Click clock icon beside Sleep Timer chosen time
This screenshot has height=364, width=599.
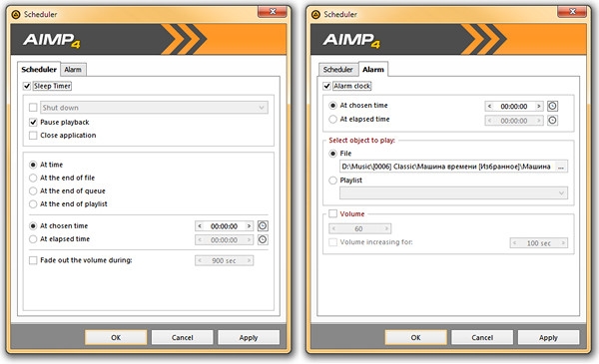pyautogui.click(x=263, y=225)
